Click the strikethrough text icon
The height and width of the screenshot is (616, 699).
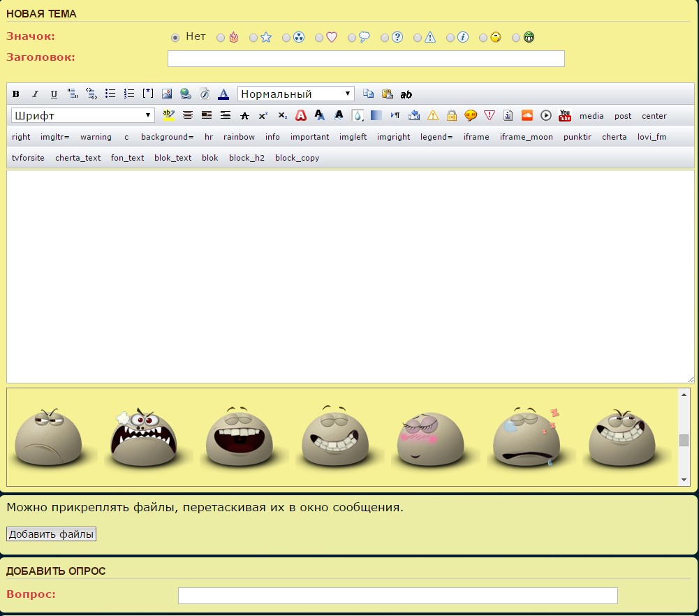pyautogui.click(x=244, y=116)
